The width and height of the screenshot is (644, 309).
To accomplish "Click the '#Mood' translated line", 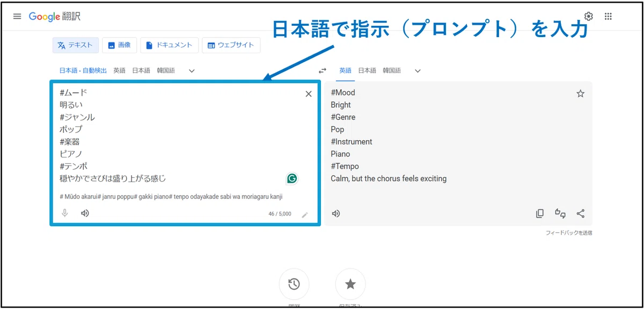I will pyautogui.click(x=343, y=92).
